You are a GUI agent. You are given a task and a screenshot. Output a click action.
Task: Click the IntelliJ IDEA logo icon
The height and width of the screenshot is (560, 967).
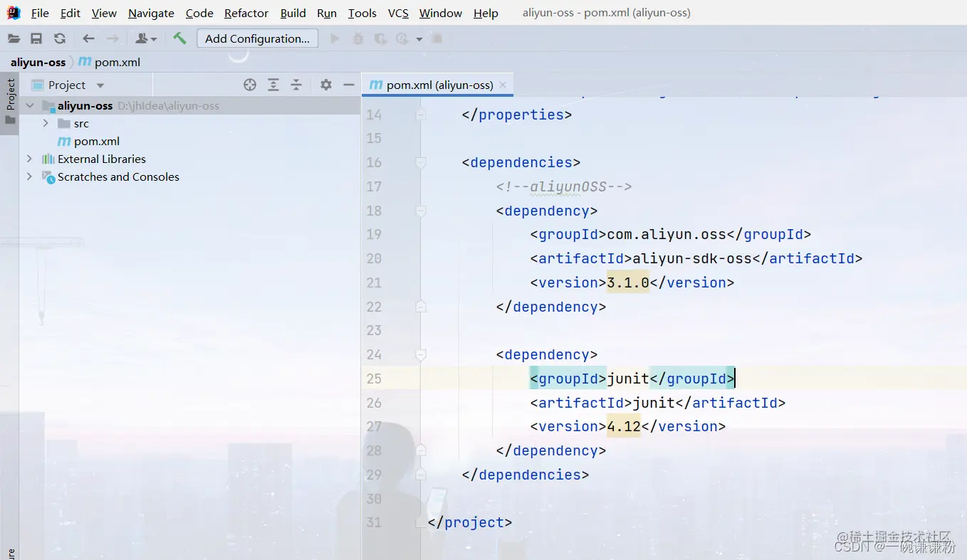coord(14,13)
